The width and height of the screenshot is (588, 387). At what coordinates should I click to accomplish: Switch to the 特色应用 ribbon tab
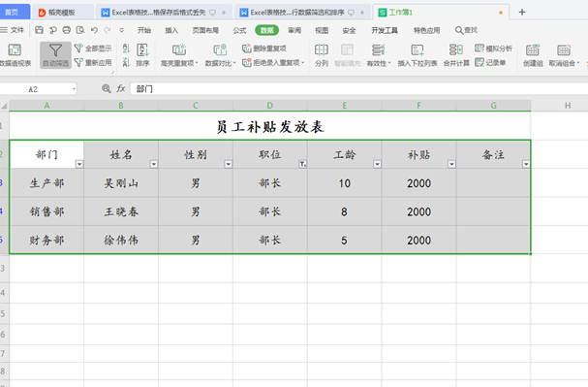[x=427, y=30]
